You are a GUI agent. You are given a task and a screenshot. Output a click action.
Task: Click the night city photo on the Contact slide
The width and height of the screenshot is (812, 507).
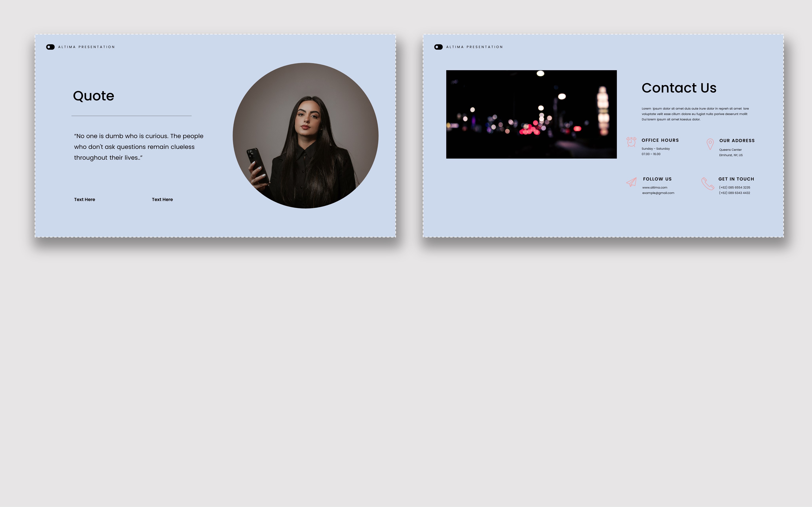[531, 114]
